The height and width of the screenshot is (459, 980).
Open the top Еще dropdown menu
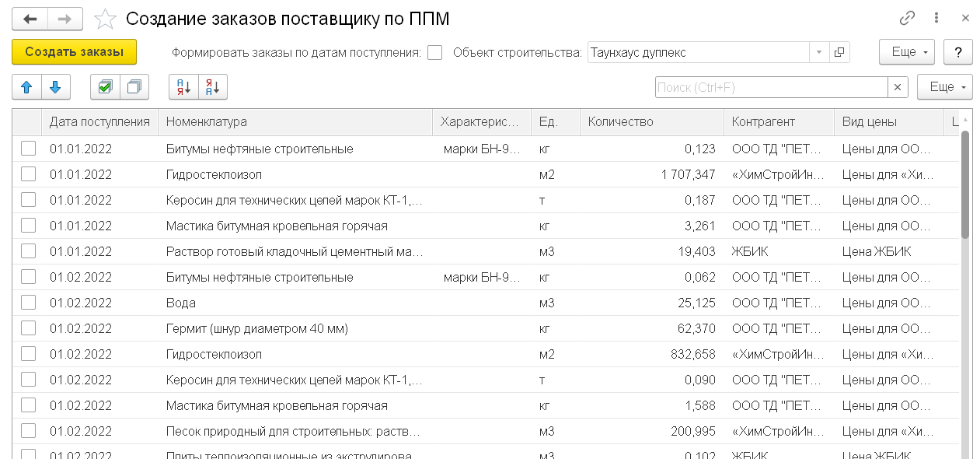(906, 53)
